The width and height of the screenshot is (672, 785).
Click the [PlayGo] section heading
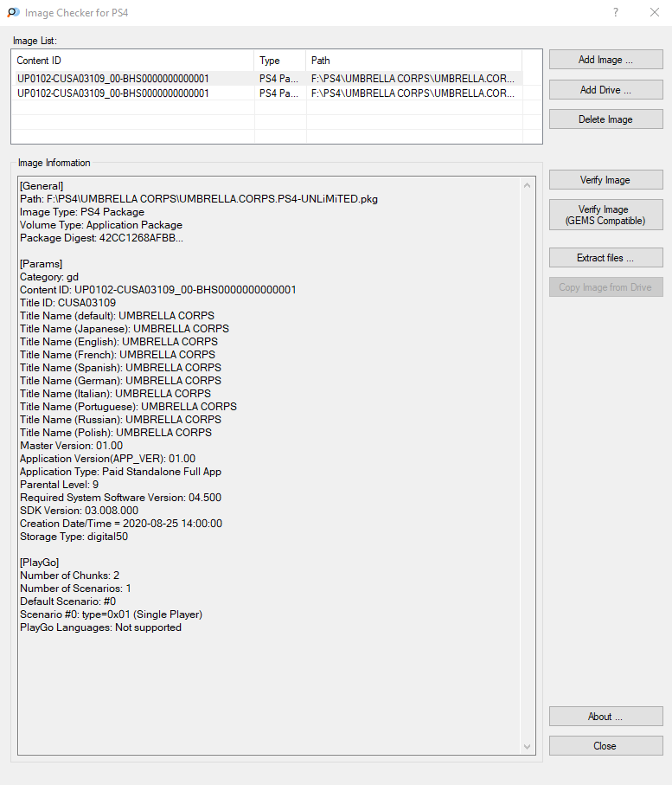coord(40,563)
